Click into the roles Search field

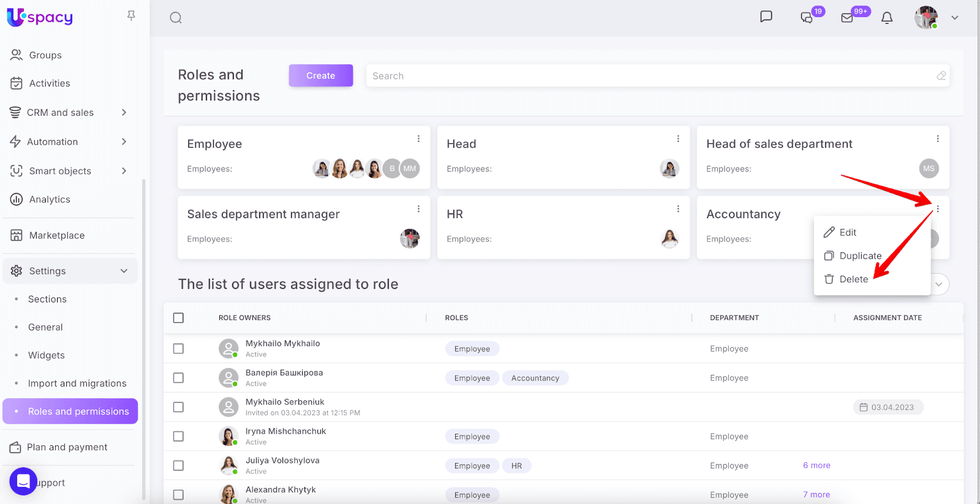[x=649, y=76]
